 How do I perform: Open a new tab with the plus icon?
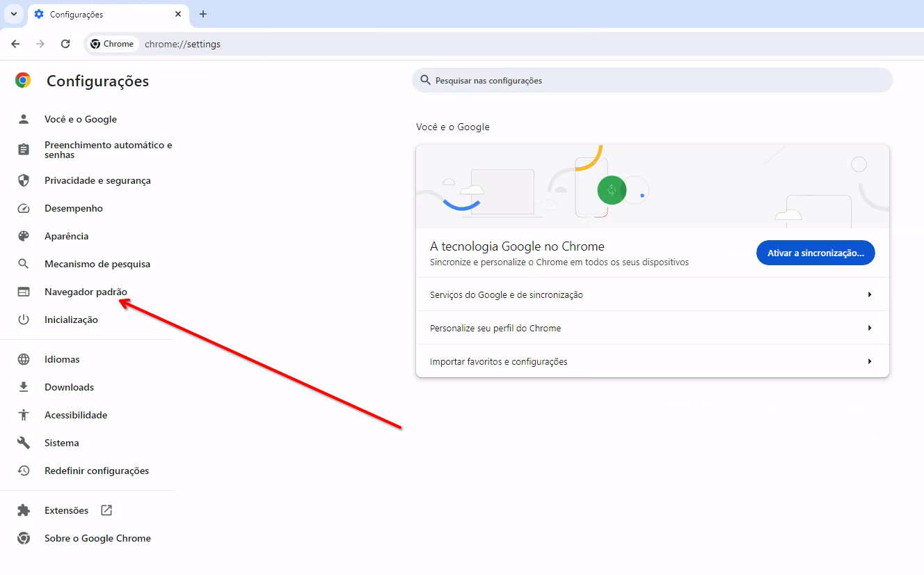coord(203,14)
